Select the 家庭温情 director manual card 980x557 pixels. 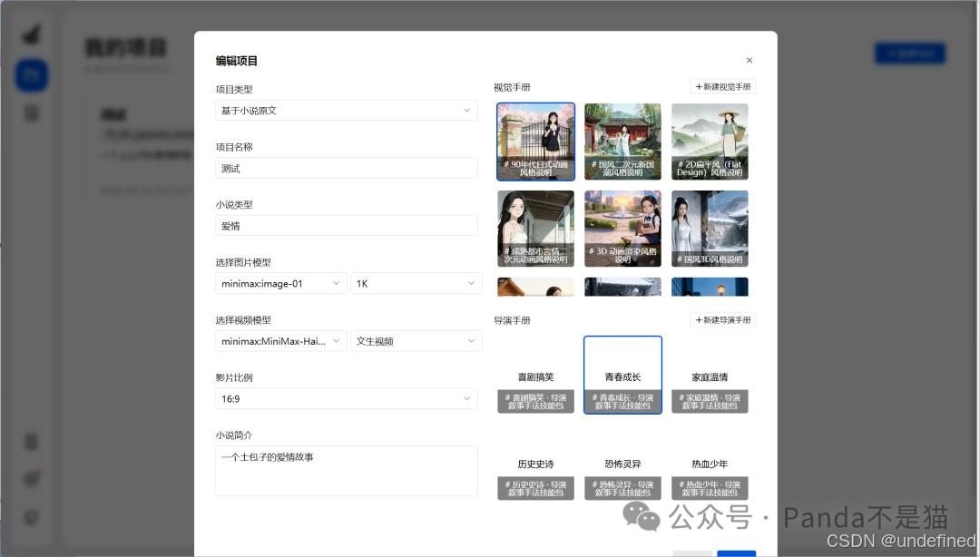point(710,375)
